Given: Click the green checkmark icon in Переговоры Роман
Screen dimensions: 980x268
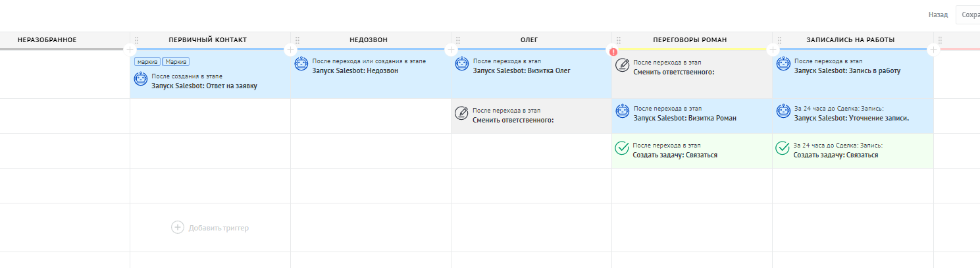Looking at the screenshot, I should 623,148.
